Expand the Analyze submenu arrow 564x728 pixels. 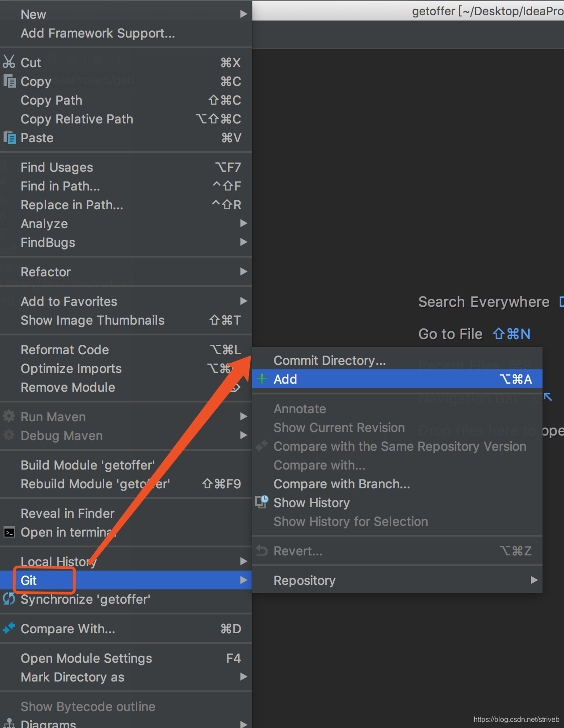pyautogui.click(x=244, y=223)
